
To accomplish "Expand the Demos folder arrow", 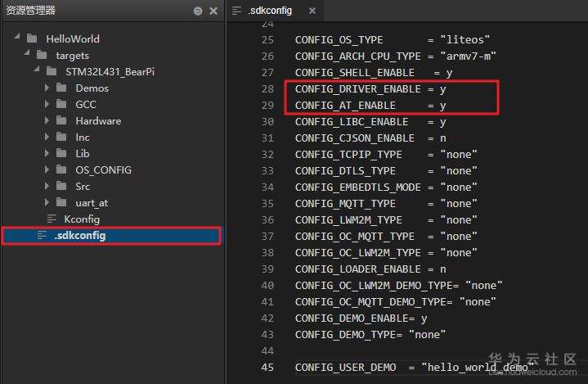I will tap(47, 88).
